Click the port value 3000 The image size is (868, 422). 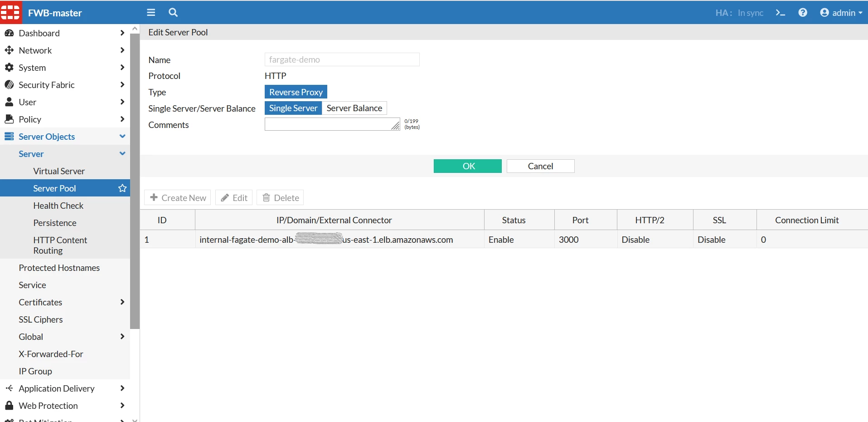[x=569, y=240]
